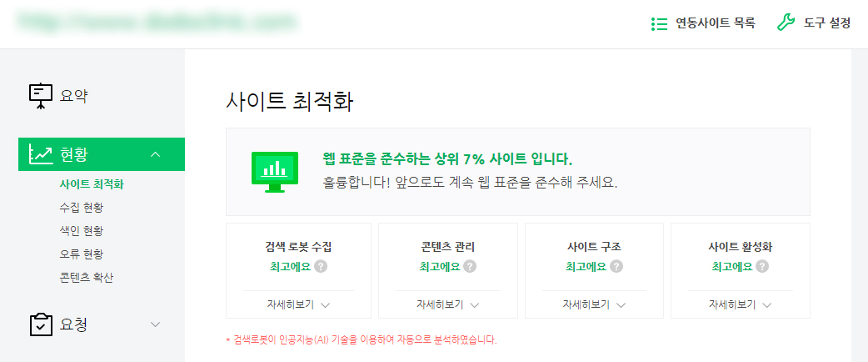Click the 도구 설정 wrench icon
The width and height of the screenshot is (868, 362).
pos(786,23)
